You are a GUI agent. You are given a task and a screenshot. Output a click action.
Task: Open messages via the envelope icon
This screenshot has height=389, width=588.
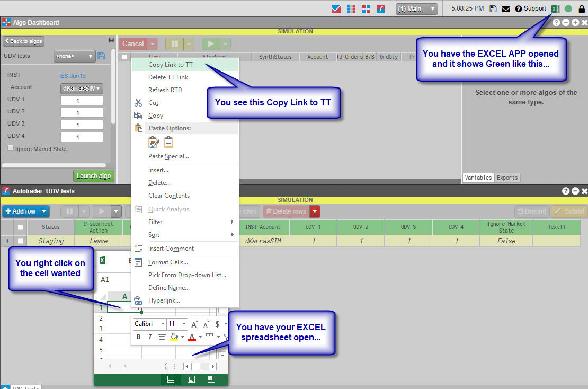coord(505,8)
